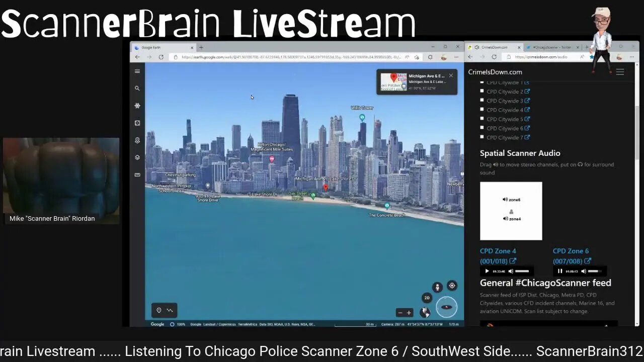This screenshot has height=362, width=644.
Task: Open the Map Style layers icon
Action: click(137, 157)
